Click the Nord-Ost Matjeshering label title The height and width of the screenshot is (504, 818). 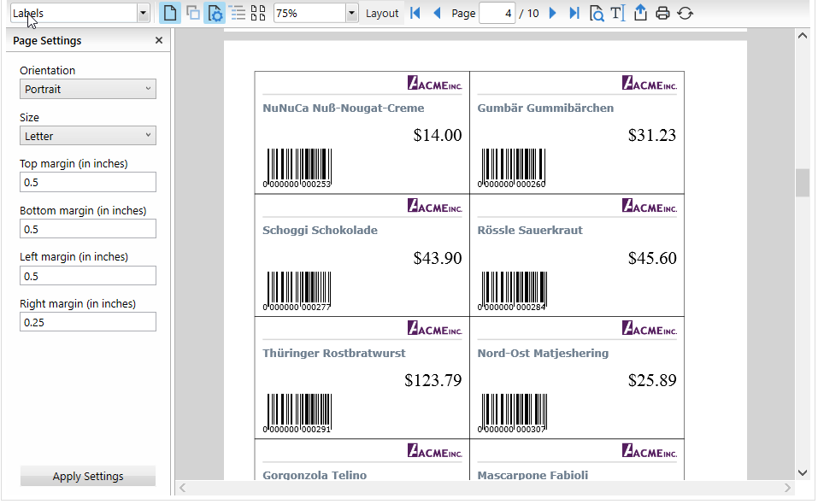pyautogui.click(x=543, y=353)
